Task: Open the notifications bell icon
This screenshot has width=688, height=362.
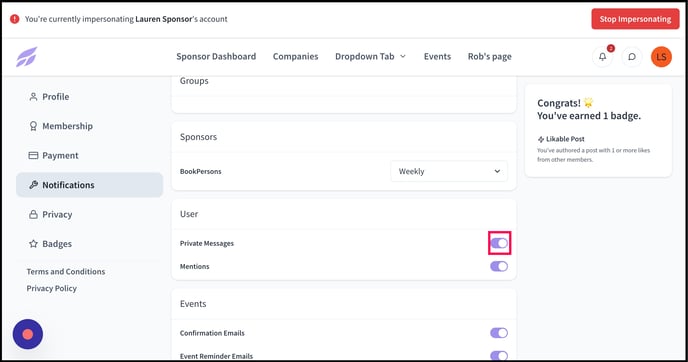Action: point(602,57)
